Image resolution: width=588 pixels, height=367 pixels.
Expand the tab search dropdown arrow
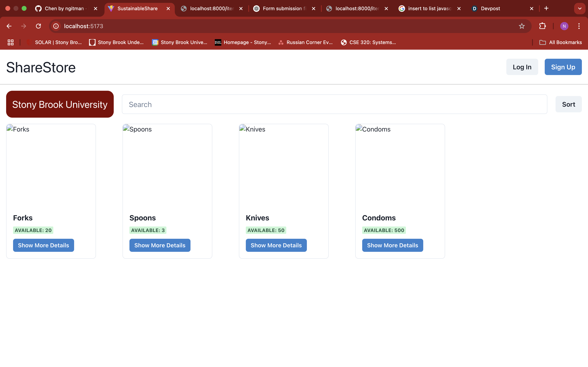click(x=580, y=9)
